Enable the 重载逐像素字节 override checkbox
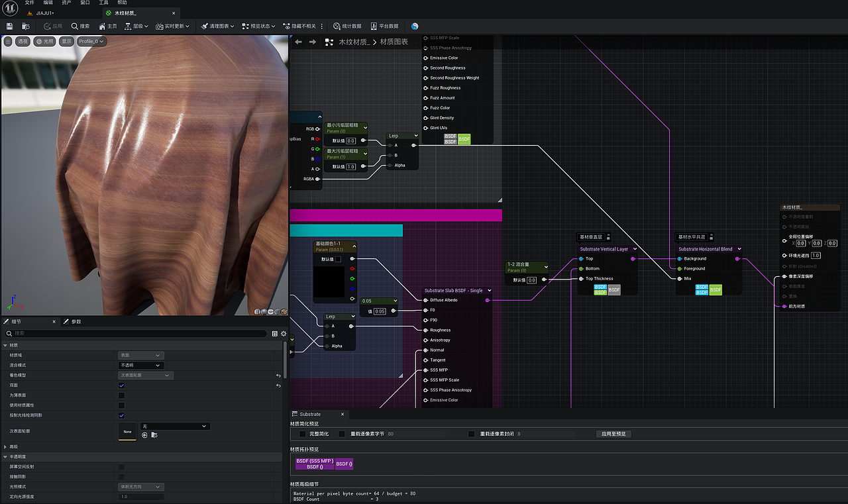This screenshot has width=848, height=504. pos(342,434)
